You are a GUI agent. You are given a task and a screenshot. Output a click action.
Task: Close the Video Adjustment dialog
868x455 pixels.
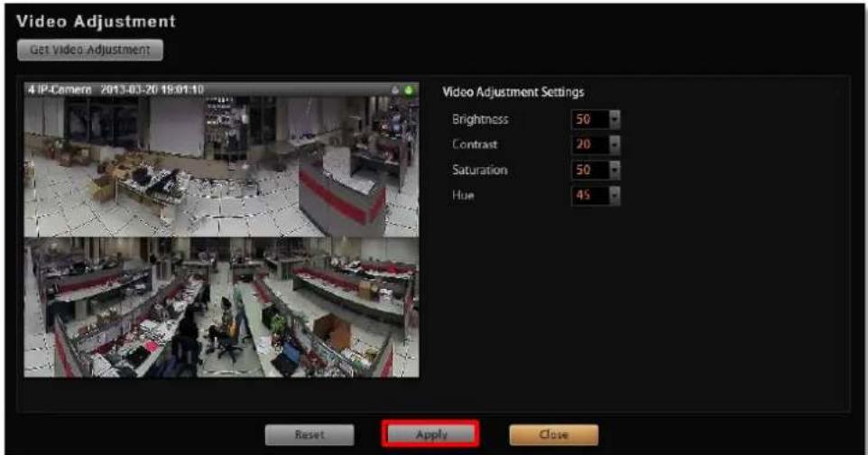(554, 435)
